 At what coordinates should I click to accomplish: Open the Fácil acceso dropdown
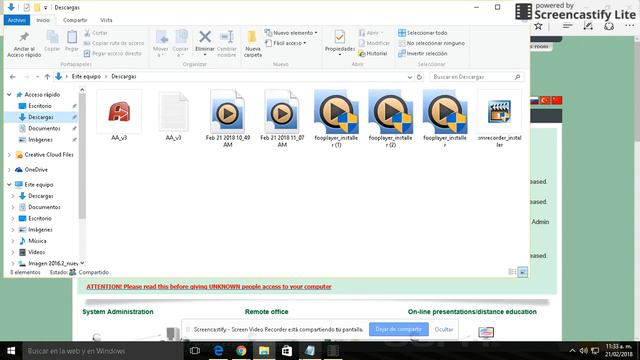coord(286,43)
